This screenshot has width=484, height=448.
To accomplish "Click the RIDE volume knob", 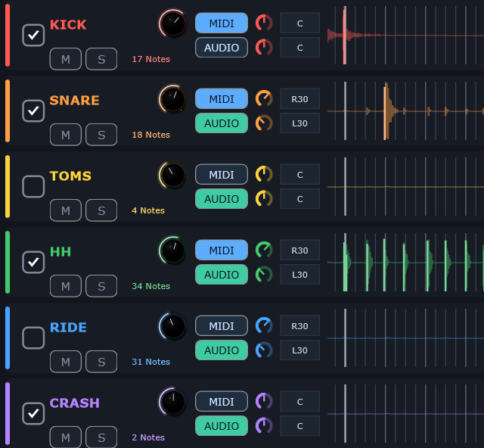I will (173, 326).
